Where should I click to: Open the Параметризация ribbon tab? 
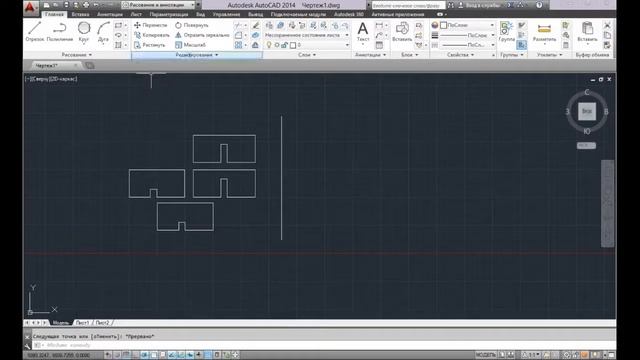pyautogui.click(x=169, y=14)
